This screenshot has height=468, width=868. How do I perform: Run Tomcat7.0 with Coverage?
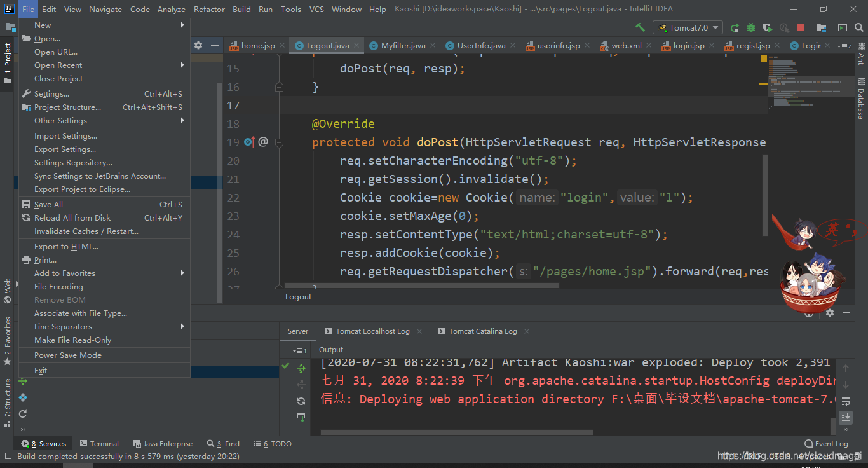click(768, 27)
